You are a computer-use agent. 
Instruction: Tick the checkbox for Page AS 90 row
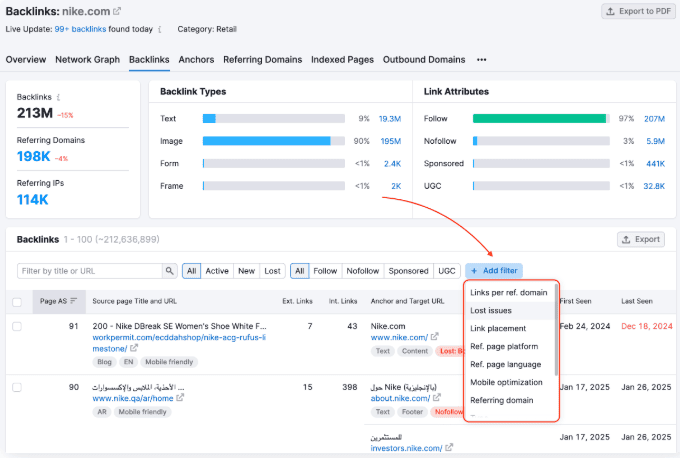[x=17, y=386]
